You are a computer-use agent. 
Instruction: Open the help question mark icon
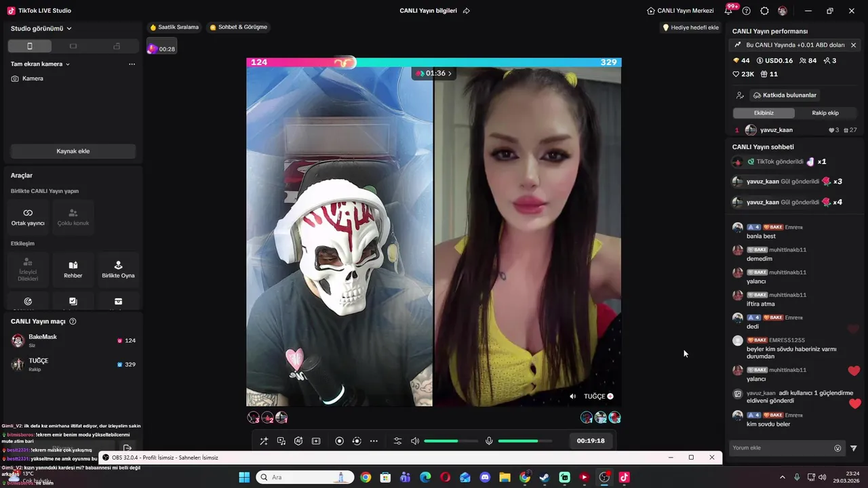pos(747,11)
